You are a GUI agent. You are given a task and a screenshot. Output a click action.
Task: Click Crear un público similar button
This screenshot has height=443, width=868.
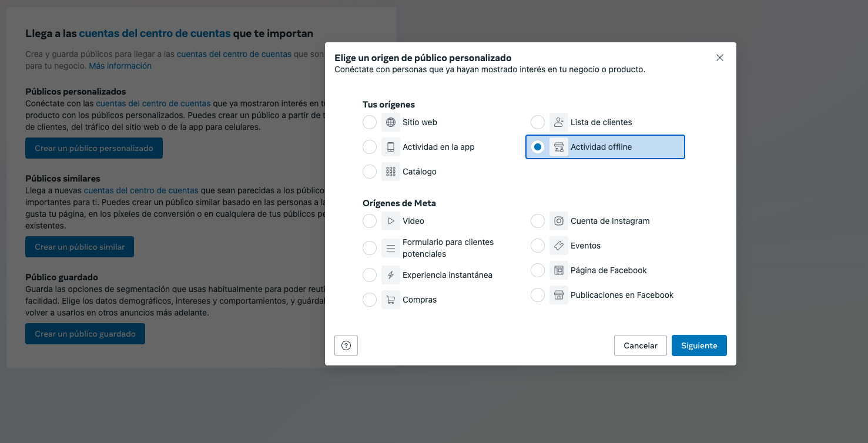point(79,247)
